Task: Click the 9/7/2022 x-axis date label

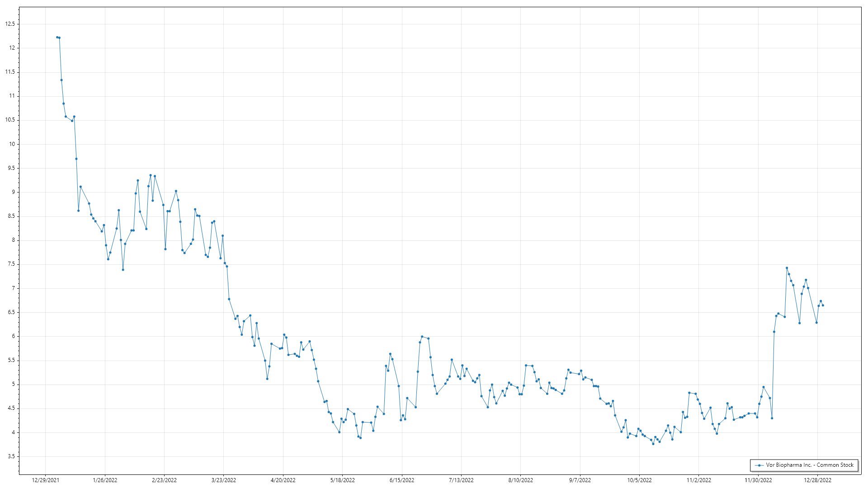Action: tap(580, 480)
